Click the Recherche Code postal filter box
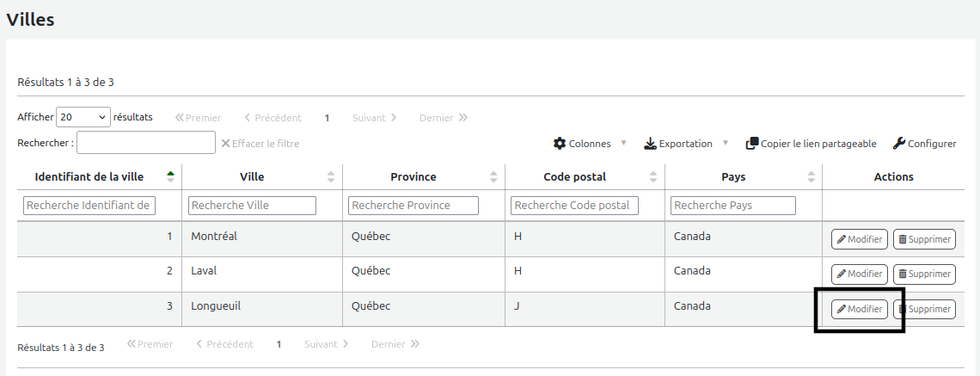Image resolution: width=980 pixels, height=376 pixels. tap(574, 206)
